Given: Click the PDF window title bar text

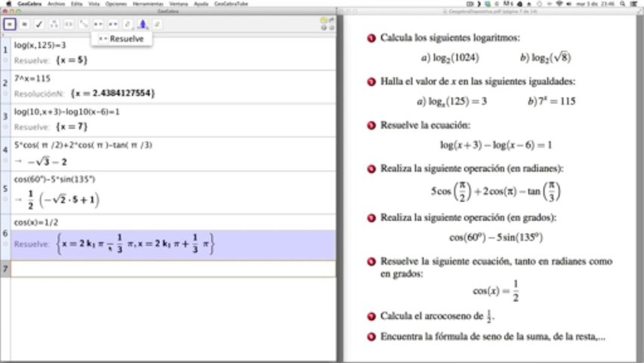Looking at the screenshot, I should pyautogui.click(x=489, y=11).
